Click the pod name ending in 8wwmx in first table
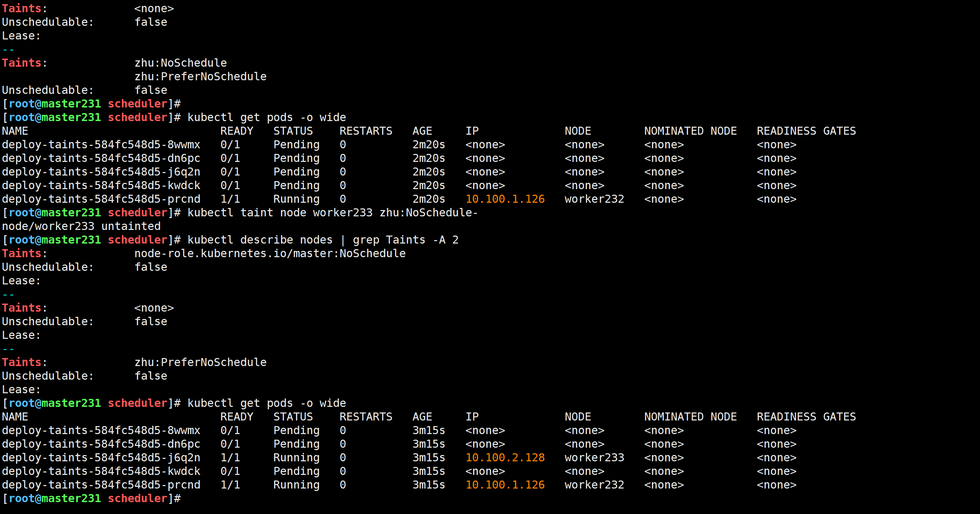The width and height of the screenshot is (980, 514). (x=101, y=145)
